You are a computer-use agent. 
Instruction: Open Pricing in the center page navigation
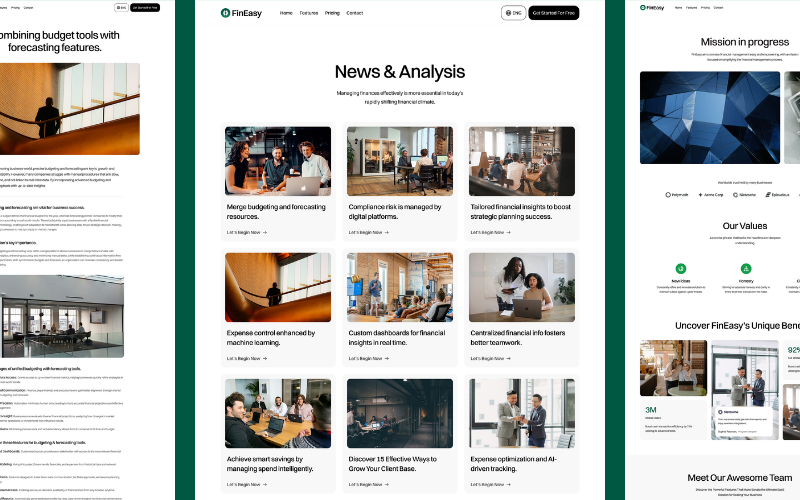[332, 13]
